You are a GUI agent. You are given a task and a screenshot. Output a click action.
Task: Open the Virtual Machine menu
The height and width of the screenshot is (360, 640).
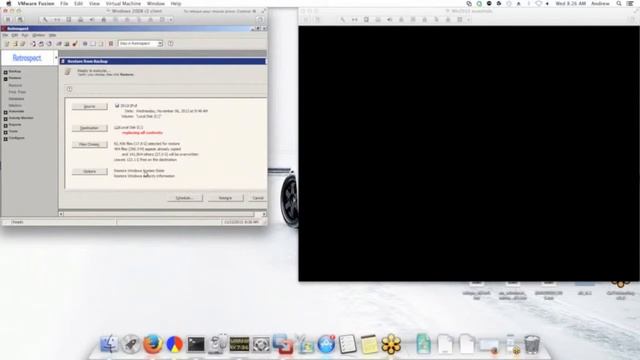click(x=123, y=3)
